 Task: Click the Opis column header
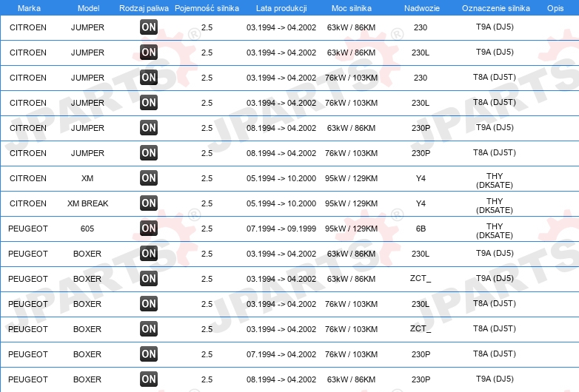point(555,8)
